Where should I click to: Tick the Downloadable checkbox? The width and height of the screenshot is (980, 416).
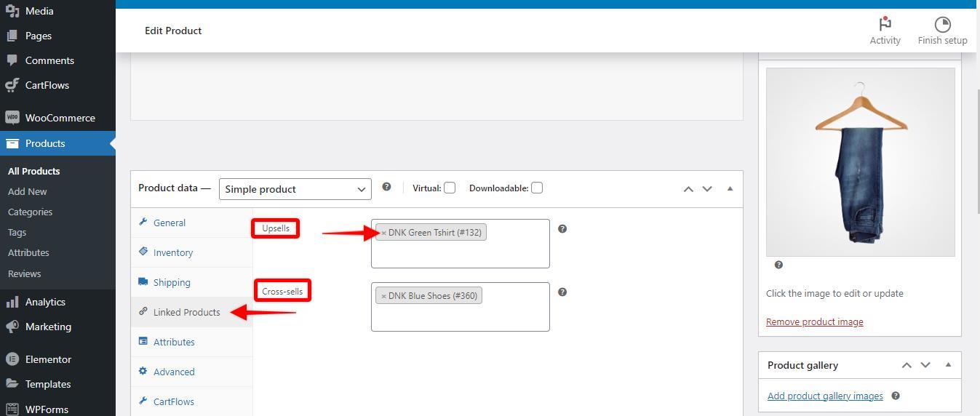point(537,188)
